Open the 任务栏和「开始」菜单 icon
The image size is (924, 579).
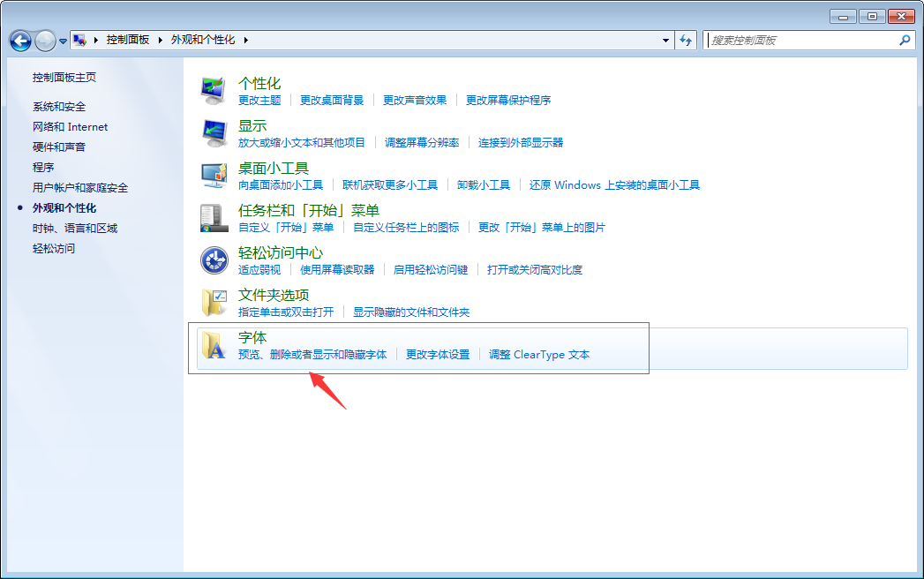[214, 218]
